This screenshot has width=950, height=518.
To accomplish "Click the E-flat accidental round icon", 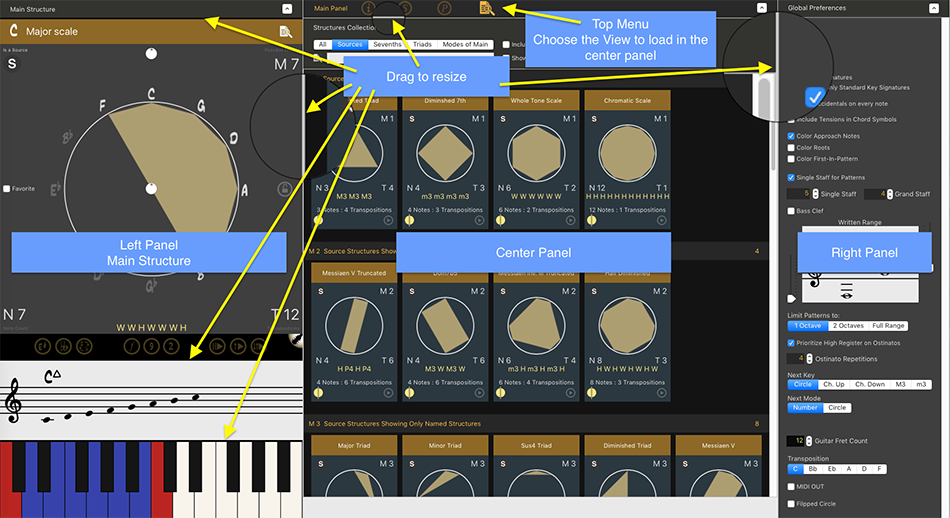I will point(42,346).
